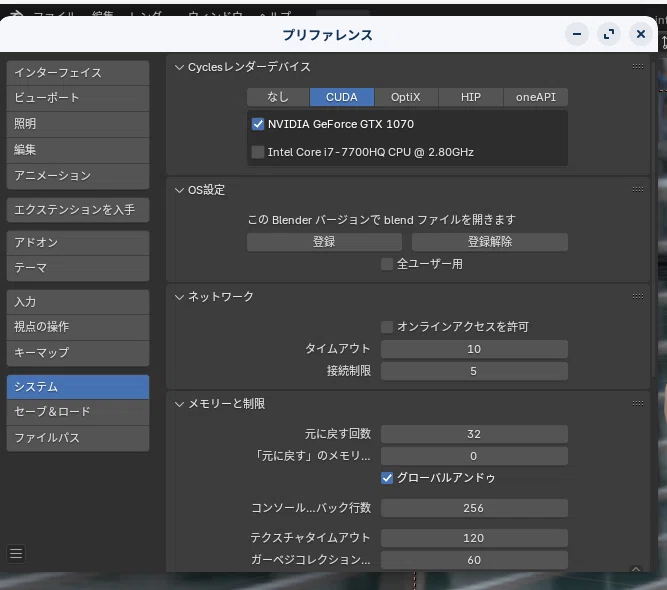Minimize the プリファレンス window
Image resolution: width=667 pixels, height=590 pixels.
click(x=577, y=34)
